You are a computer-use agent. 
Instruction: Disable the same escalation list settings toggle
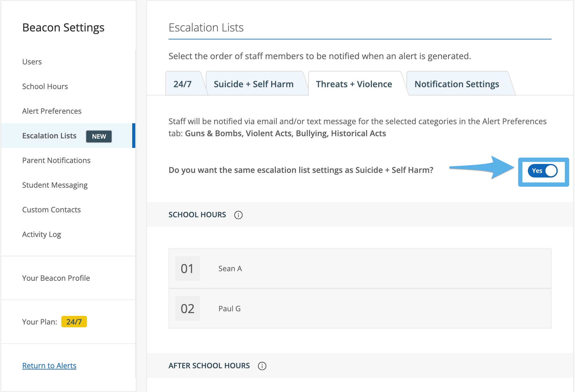pos(542,171)
